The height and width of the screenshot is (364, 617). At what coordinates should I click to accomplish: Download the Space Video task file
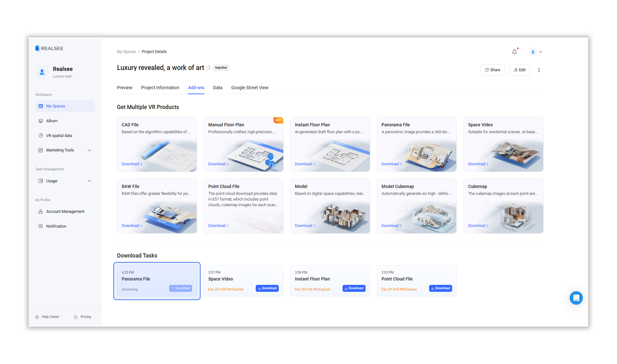pos(267,288)
